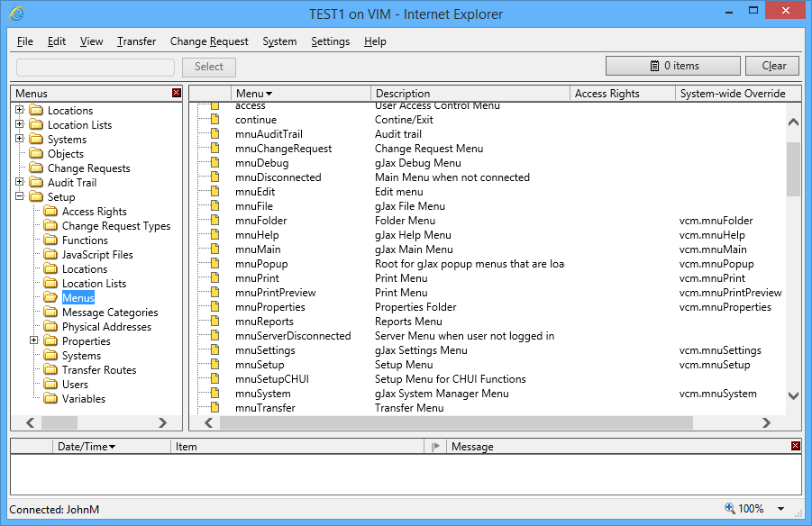Open the Transfer menu
Screen dimensions: 812x526
136,41
